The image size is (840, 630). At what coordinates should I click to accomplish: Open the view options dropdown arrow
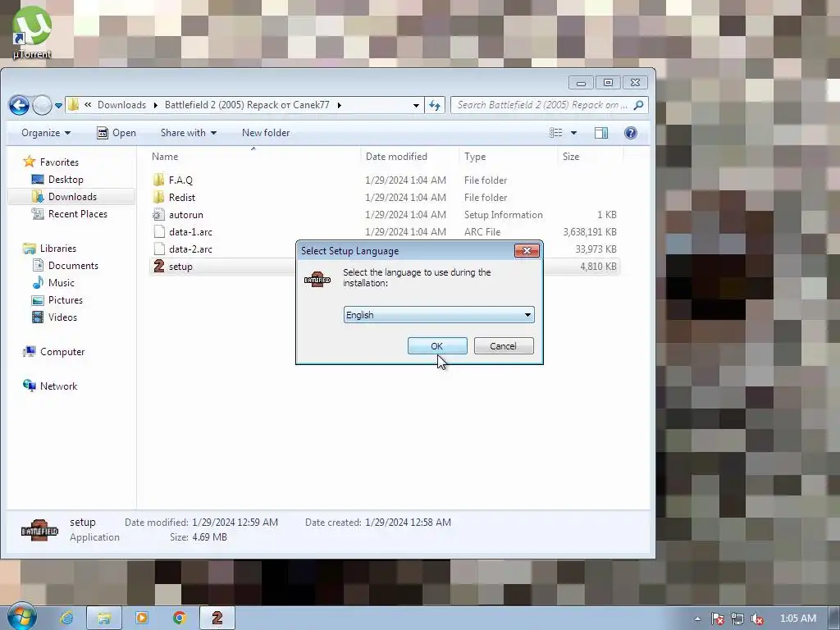pos(573,133)
